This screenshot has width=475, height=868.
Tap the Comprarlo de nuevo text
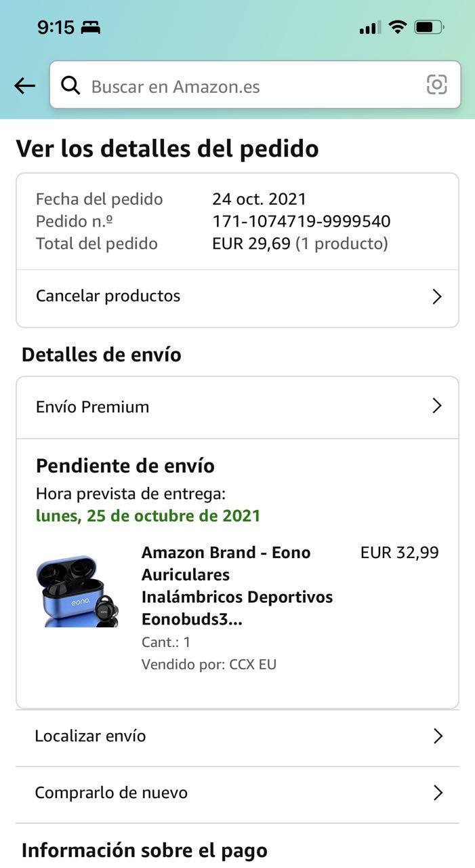point(111,793)
